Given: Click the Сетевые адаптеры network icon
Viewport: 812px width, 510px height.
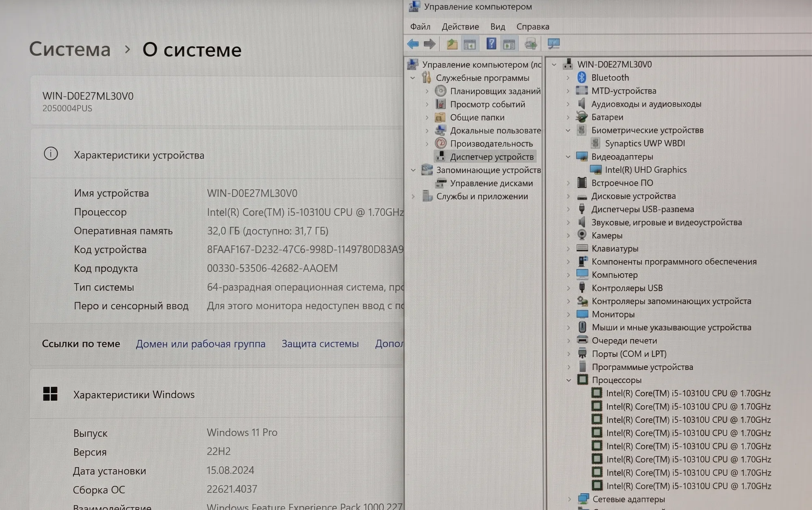Looking at the screenshot, I should (x=583, y=499).
